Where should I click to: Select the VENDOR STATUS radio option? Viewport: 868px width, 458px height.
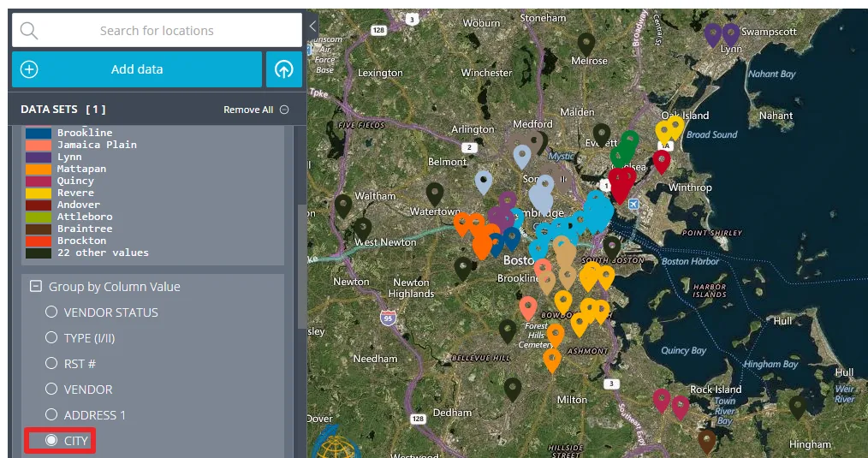coord(51,312)
